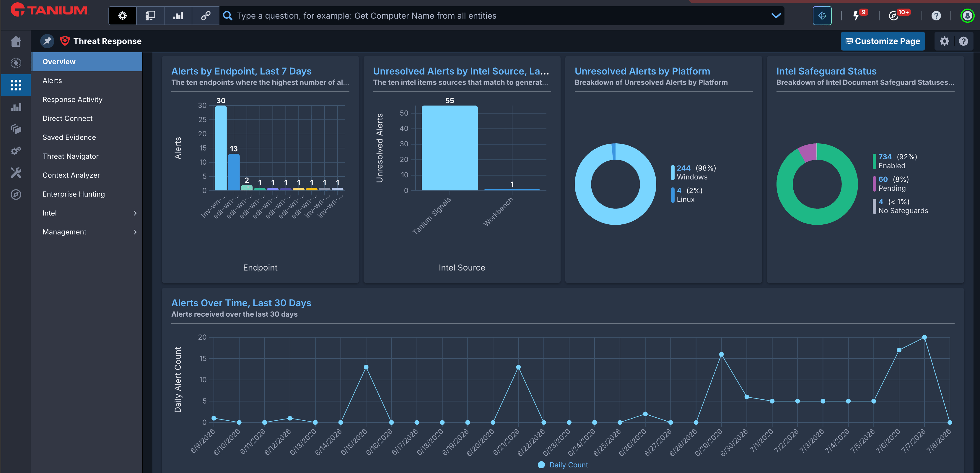Open Intel Safeguard Status title
Image resolution: width=980 pixels, height=473 pixels.
[826, 71]
